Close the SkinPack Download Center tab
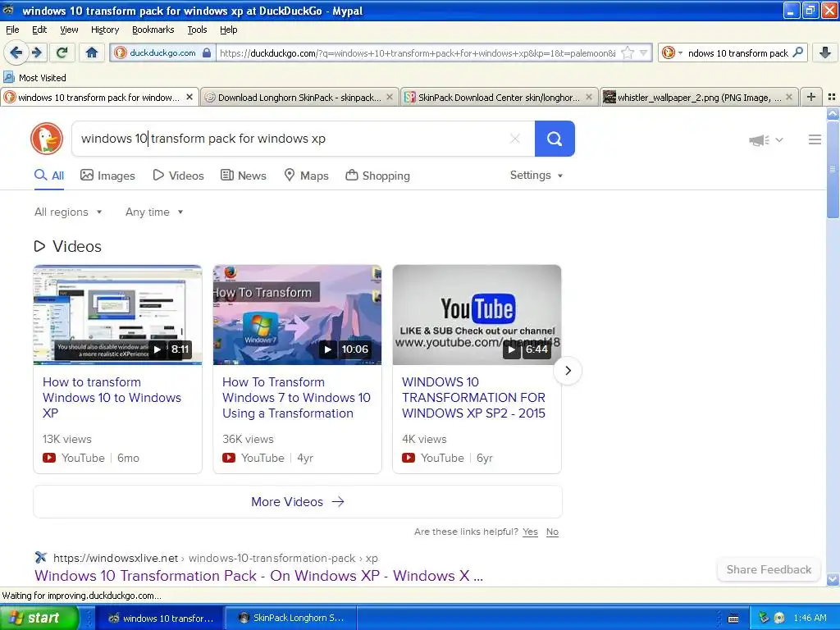The height and width of the screenshot is (630, 840). click(x=589, y=97)
